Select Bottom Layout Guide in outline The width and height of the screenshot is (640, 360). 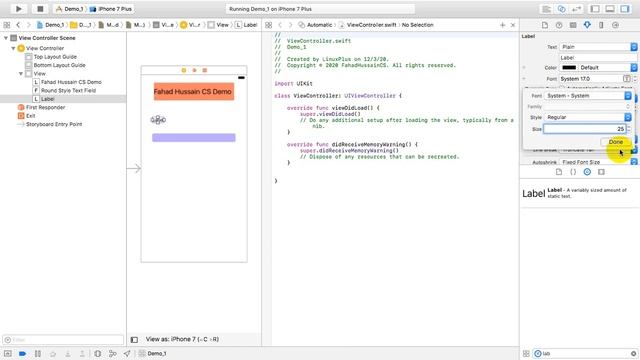[x=59, y=65]
